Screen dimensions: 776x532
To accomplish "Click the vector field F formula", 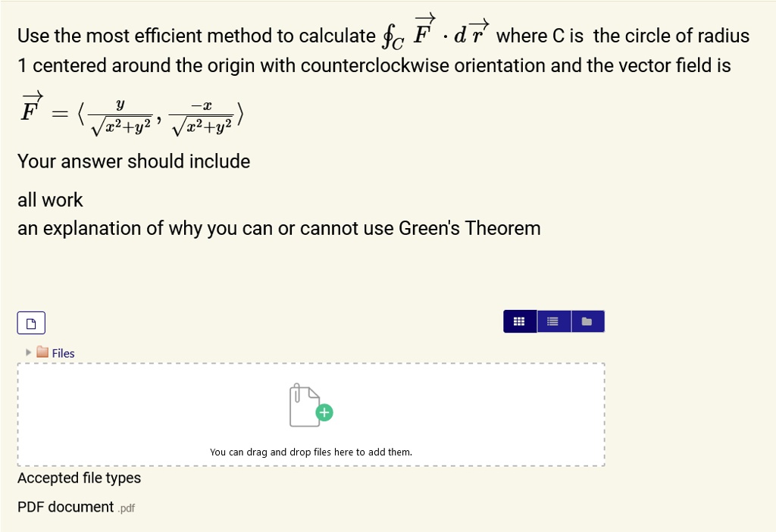I will coord(132,114).
